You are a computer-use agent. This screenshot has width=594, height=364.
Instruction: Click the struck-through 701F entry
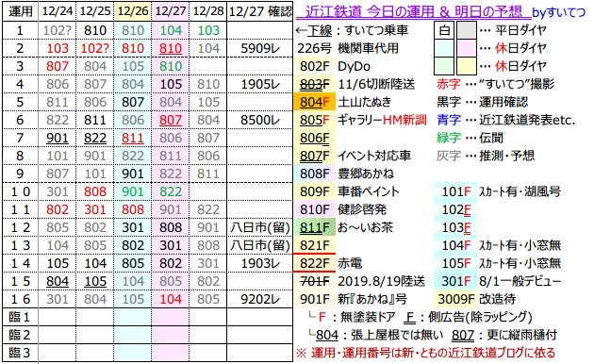[x=314, y=281]
